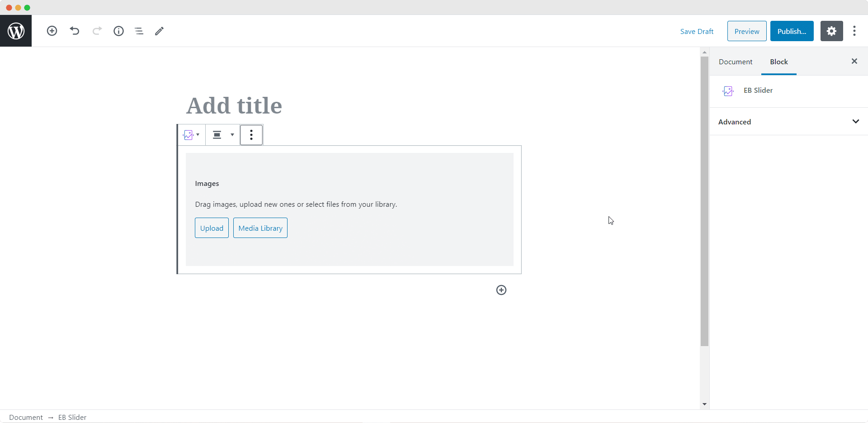Click the WordPress logo icon
Viewport: 868px width, 423px height.
[16, 31]
